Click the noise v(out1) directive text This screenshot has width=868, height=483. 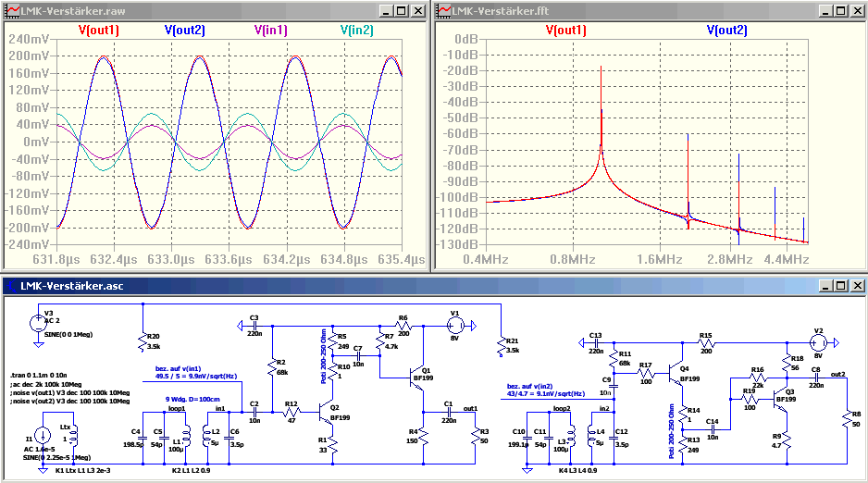69,393
